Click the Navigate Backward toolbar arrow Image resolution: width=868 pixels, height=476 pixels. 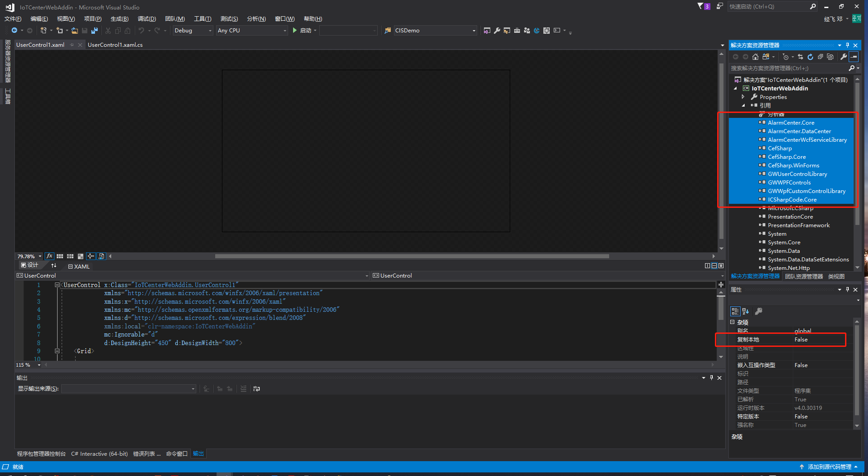(14, 31)
